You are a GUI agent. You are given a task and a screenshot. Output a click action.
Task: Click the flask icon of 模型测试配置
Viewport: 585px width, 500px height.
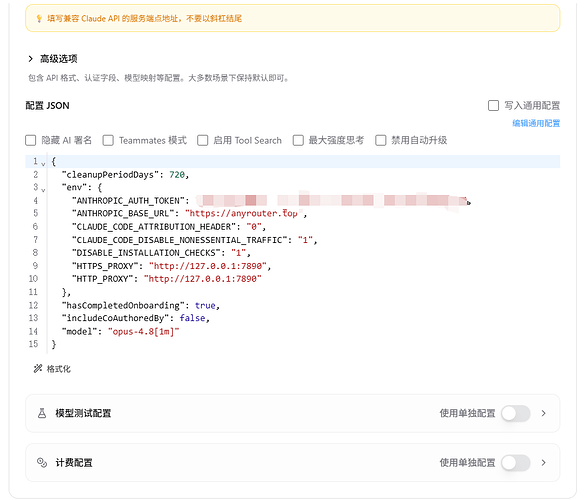point(42,413)
